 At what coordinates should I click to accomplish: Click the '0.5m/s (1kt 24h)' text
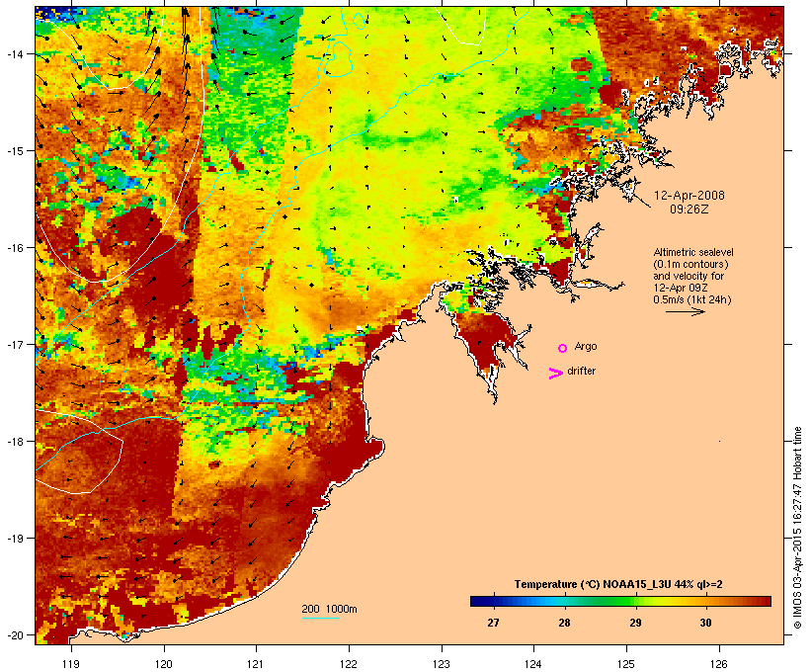(692, 299)
